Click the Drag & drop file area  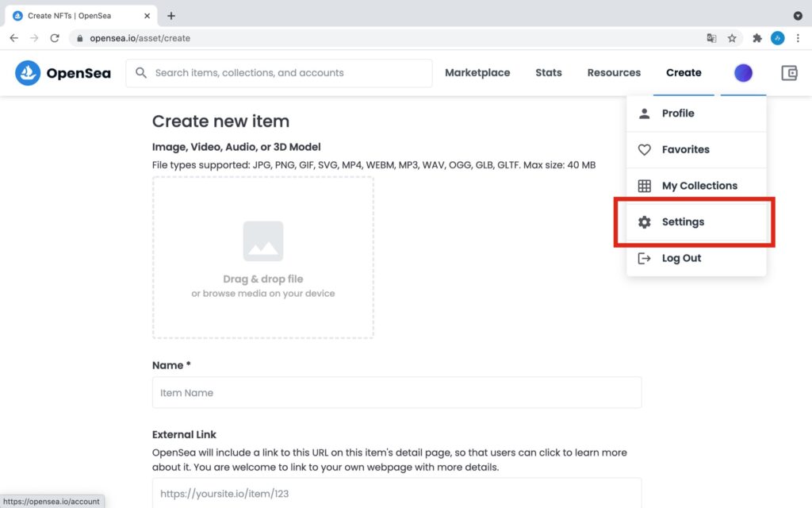pos(263,258)
